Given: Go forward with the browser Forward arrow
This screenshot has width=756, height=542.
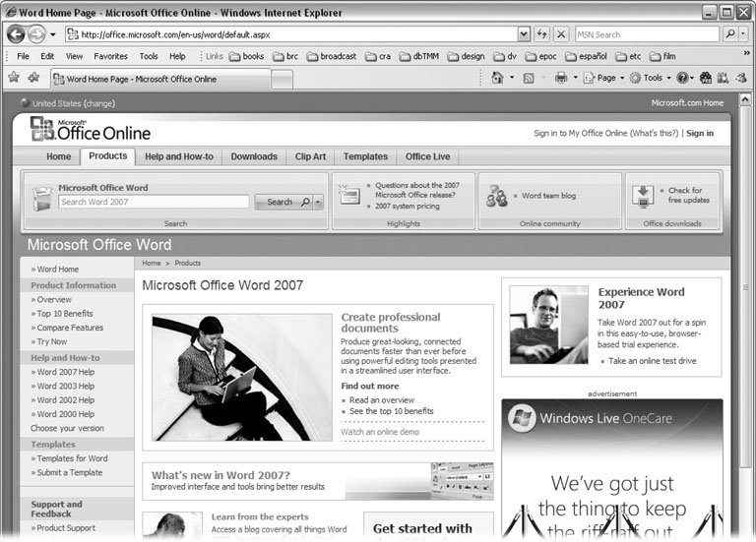Looking at the screenshot, I should tap(35, 34).
